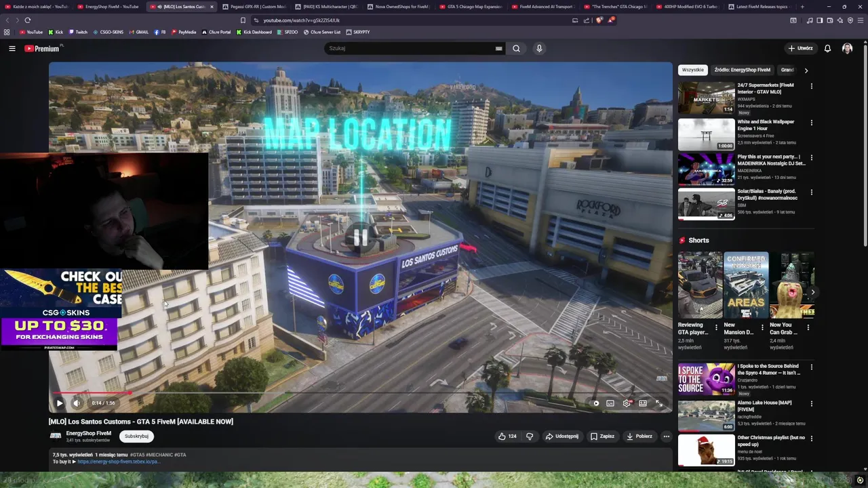Open more actions ellipsis below video

pos(667,436)
